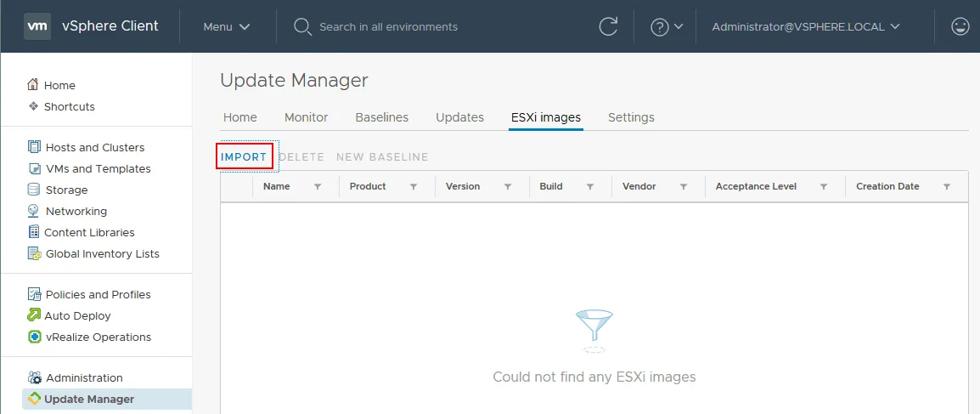Screen dimensions: 980x414
Task: Sort by the Product column header
Action: [368, 186]
